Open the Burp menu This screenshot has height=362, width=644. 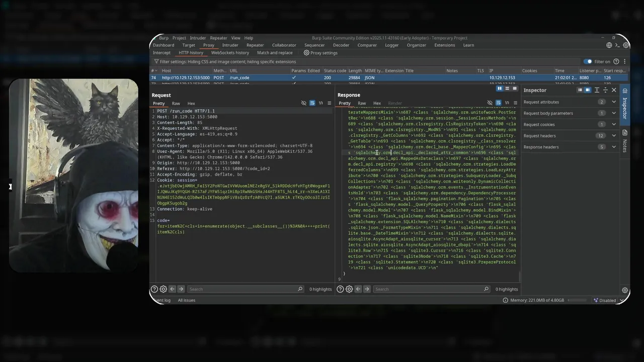164,38
